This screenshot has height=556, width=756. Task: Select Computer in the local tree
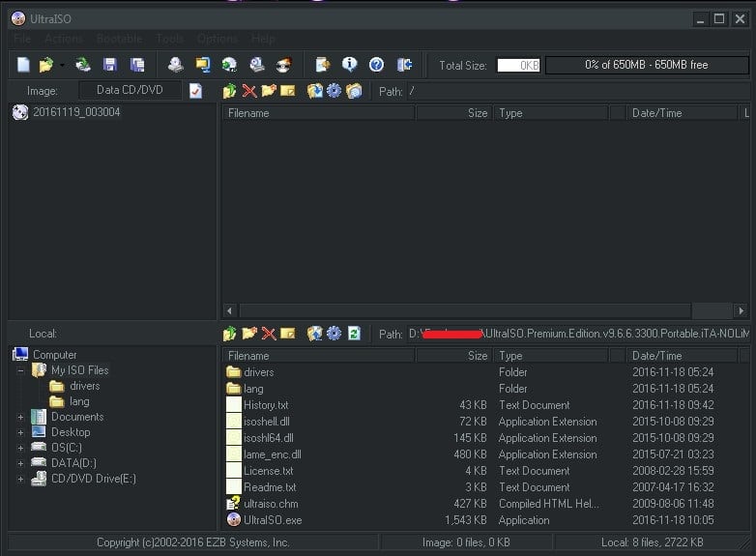54,355
